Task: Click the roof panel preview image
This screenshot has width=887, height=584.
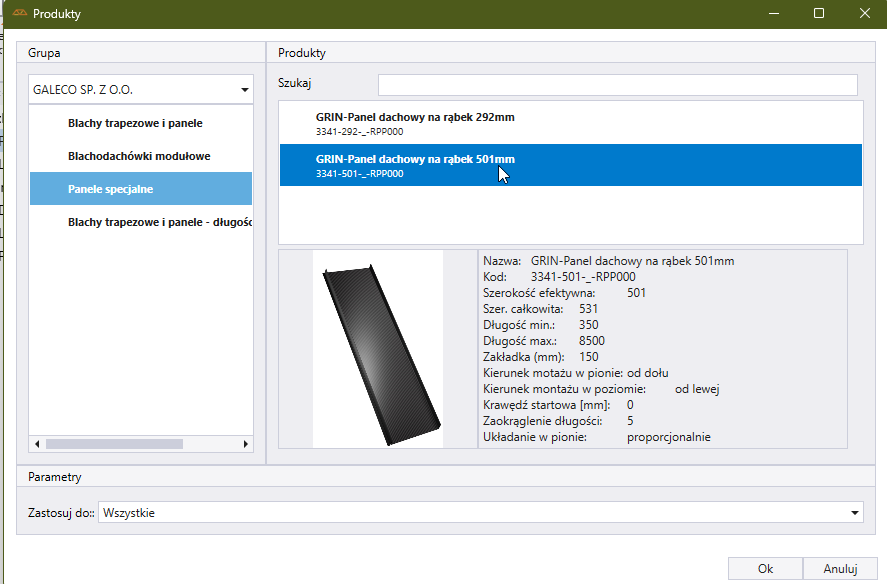Action: pyautogui.click(x=377, y=348)
